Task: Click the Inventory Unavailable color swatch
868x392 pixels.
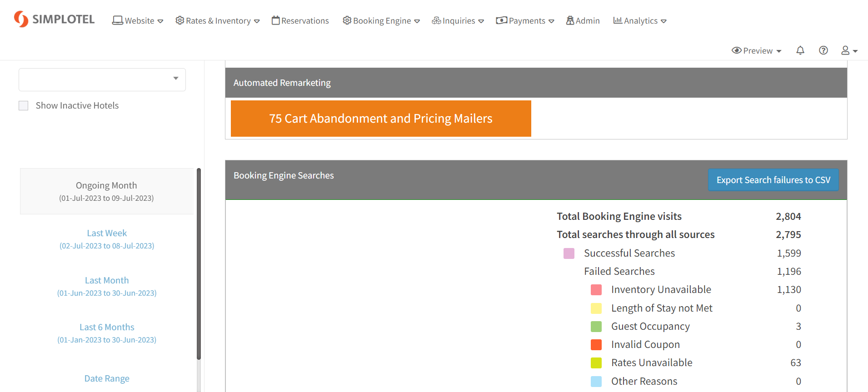Action: tap(596, 290)
